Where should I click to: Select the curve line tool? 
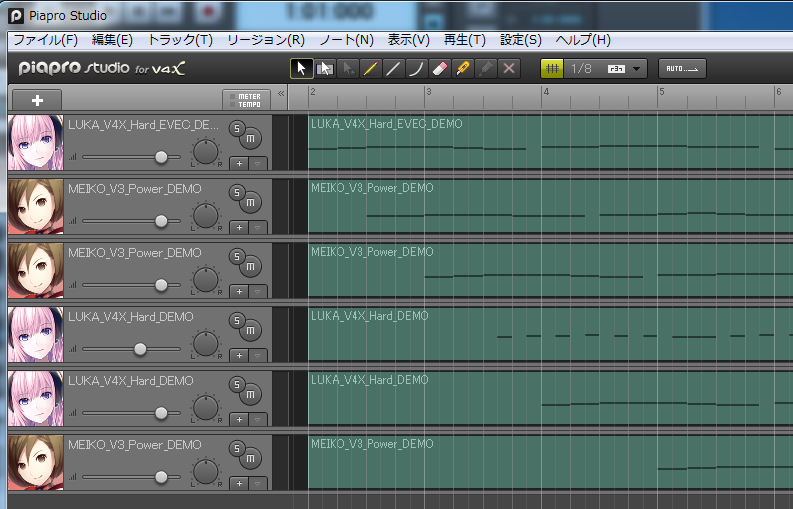[416, 68]
